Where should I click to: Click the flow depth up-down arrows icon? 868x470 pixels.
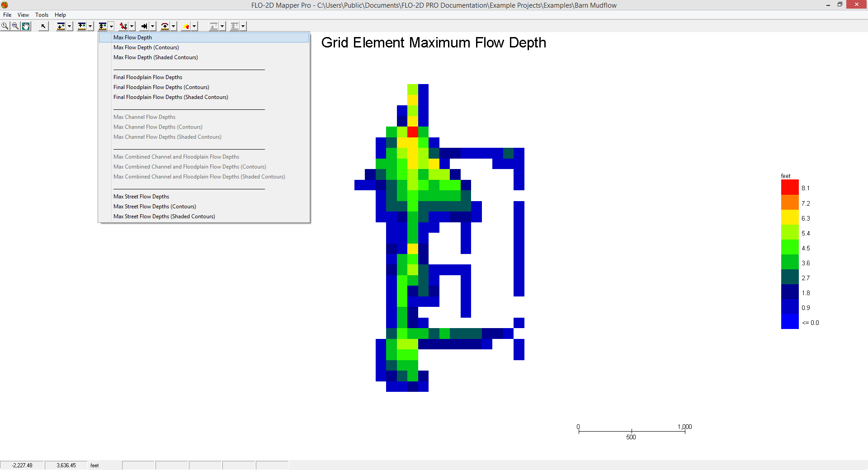103,26
